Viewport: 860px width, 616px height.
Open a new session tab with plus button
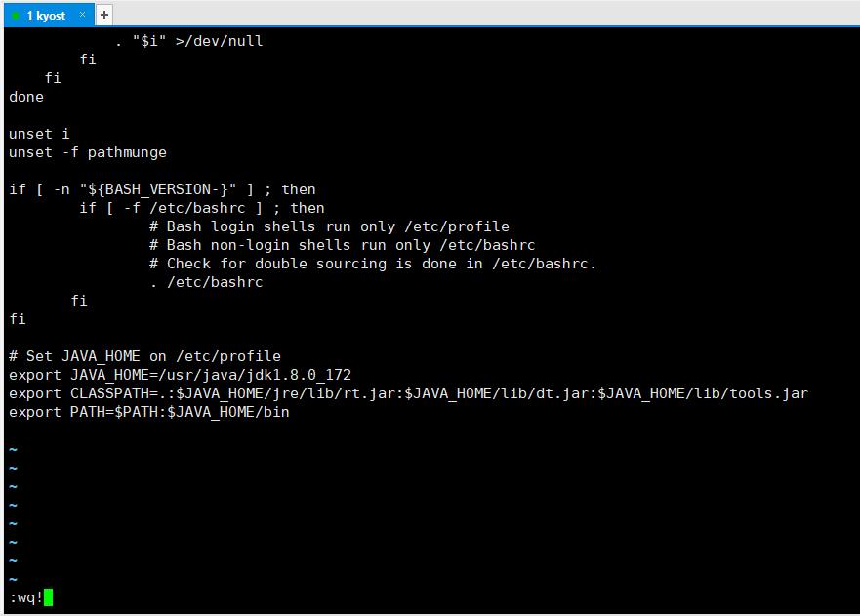104,15
